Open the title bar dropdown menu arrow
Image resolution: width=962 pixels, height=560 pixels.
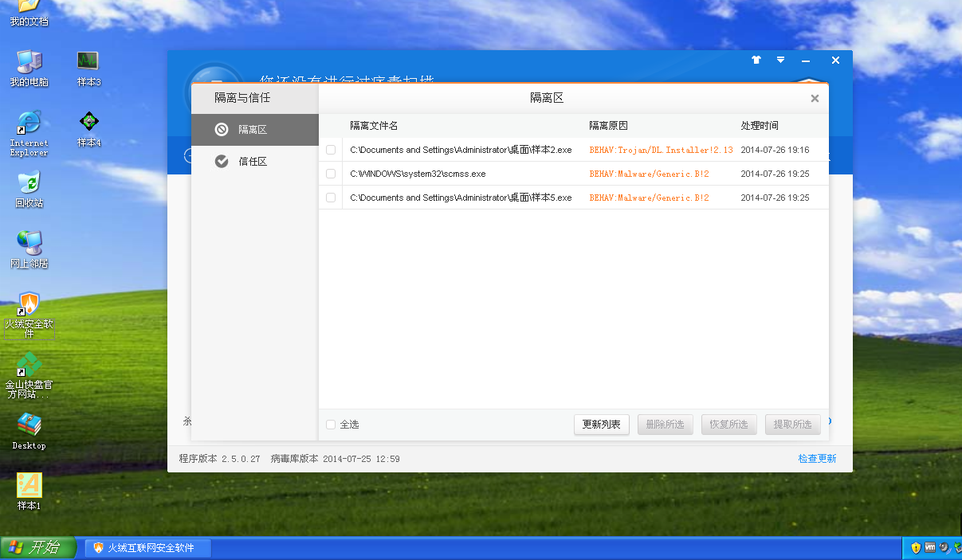(x=781, y=61)
